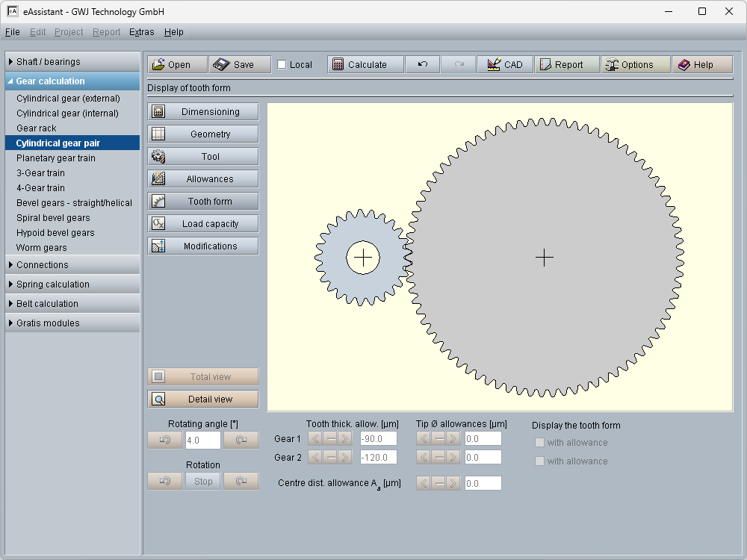Click the Rotating angle input field

202,440
